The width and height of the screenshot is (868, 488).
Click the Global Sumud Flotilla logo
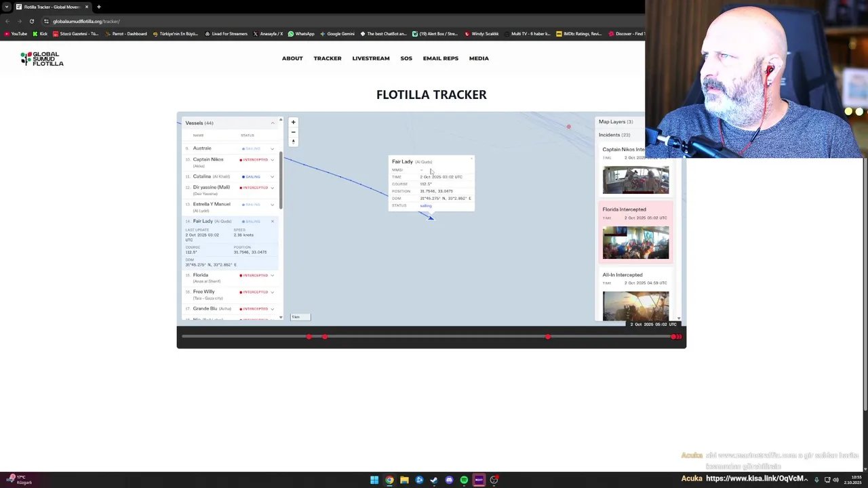tap(42, 59)
